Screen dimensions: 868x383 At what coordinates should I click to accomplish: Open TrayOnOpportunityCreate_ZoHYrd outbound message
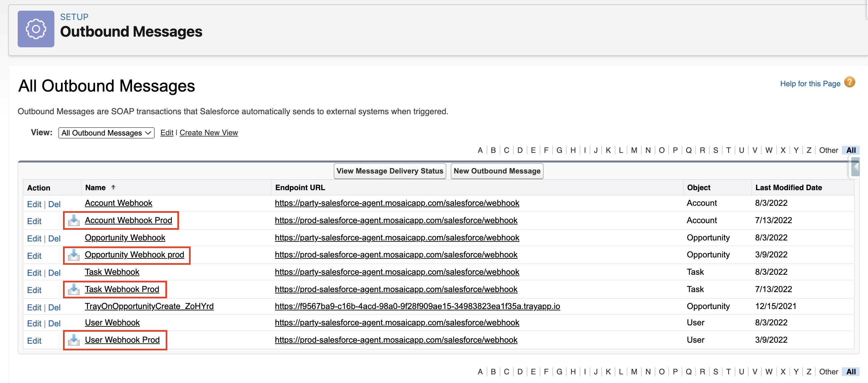[149, 306]
